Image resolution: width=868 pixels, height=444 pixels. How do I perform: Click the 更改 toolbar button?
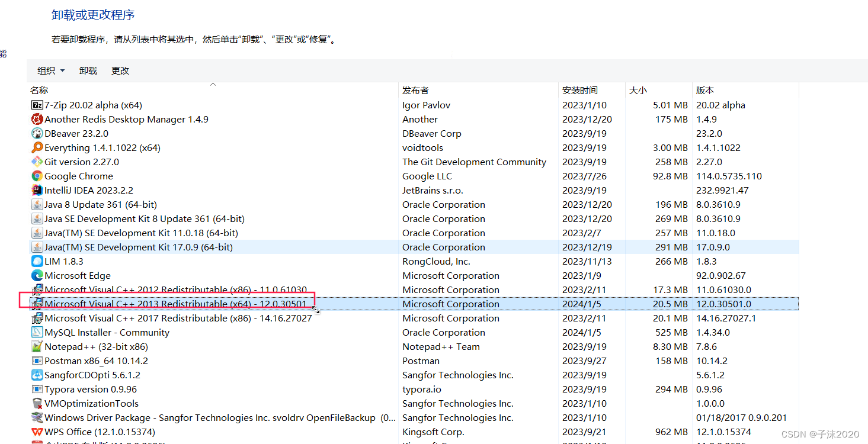[x=120, y=70]
